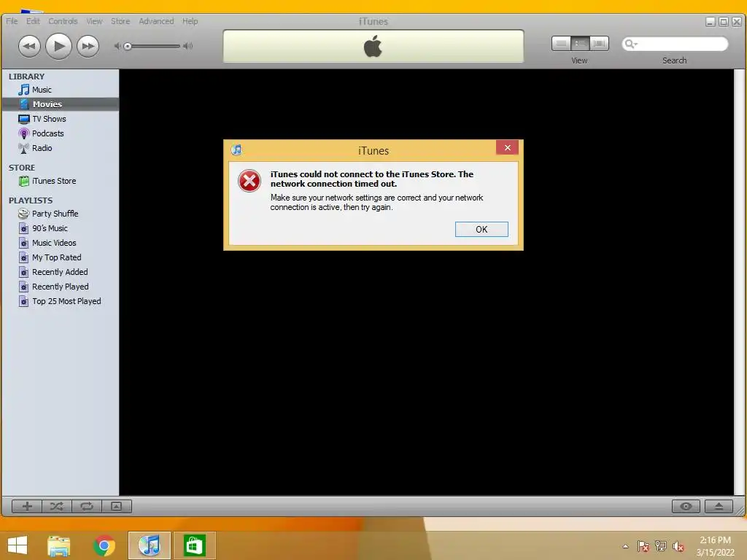Click the Next track fast-forward button
This screenshot has height=560, width=747.
click(x=88, y=46)
